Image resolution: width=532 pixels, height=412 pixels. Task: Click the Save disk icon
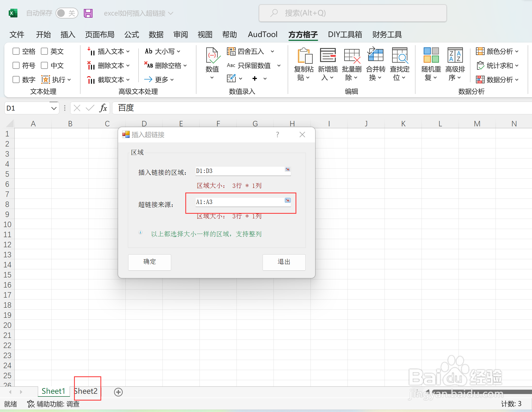tap(88, 13)
